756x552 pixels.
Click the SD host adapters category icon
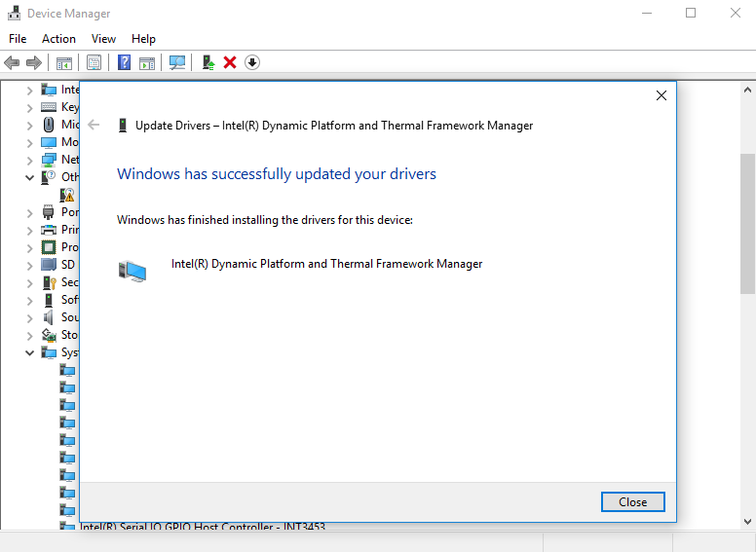pos(49,265)
